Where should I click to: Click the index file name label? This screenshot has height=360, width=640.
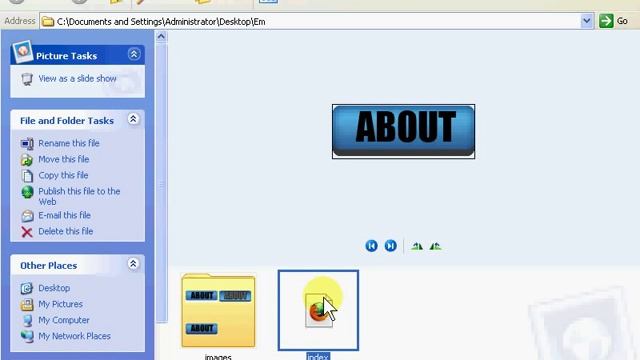(318, 356)
